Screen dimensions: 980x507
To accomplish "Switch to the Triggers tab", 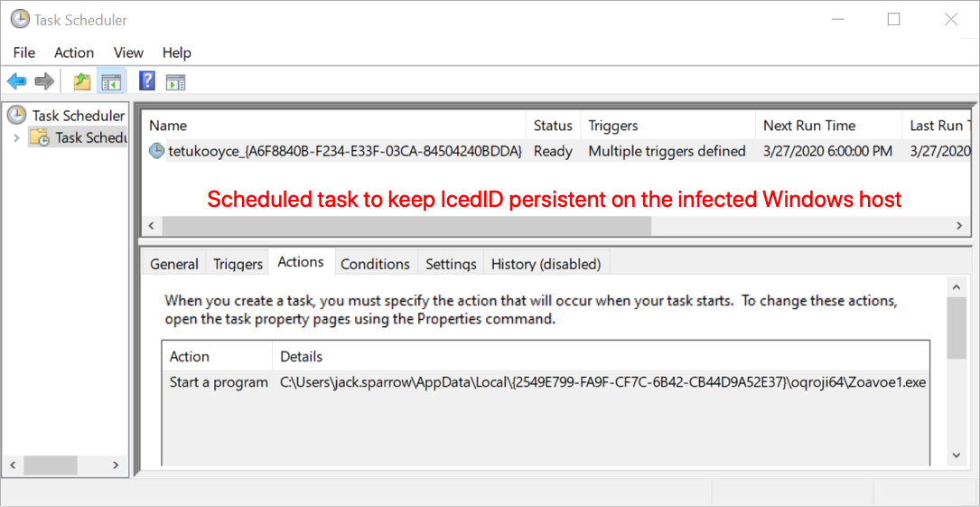I will point(238,264).
